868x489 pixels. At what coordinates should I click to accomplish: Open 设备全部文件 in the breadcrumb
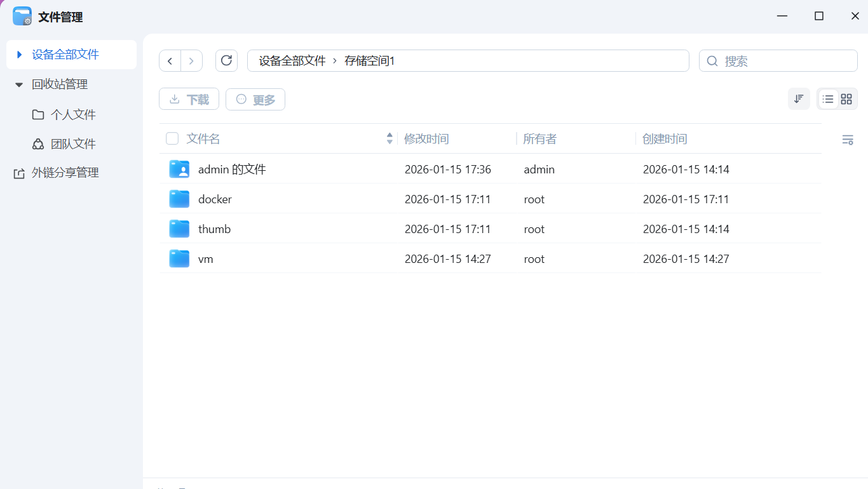pyautogui.click(x=292, y=60)
